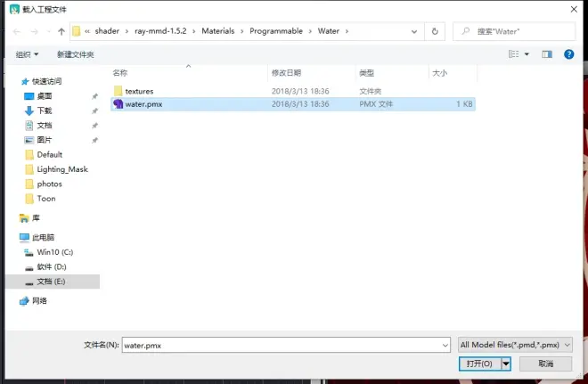Expand chevron after Materials in path
Image resolution: width=588 pixels, height=384 pixels.
[241, 31]
